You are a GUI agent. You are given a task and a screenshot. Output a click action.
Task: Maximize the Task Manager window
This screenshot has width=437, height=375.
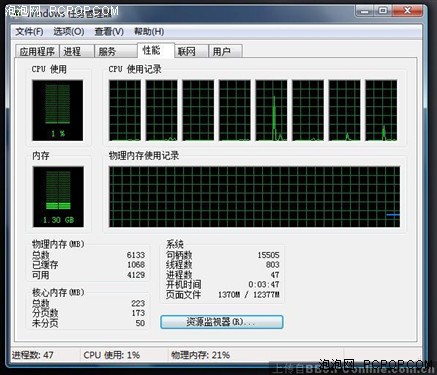click(x=383, y=11)
